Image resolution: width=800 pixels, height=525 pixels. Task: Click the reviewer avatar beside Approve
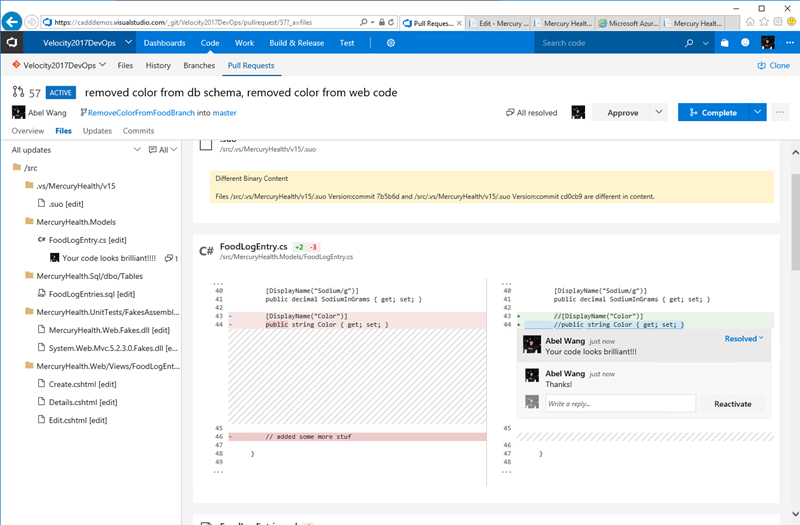coord(578,112)
